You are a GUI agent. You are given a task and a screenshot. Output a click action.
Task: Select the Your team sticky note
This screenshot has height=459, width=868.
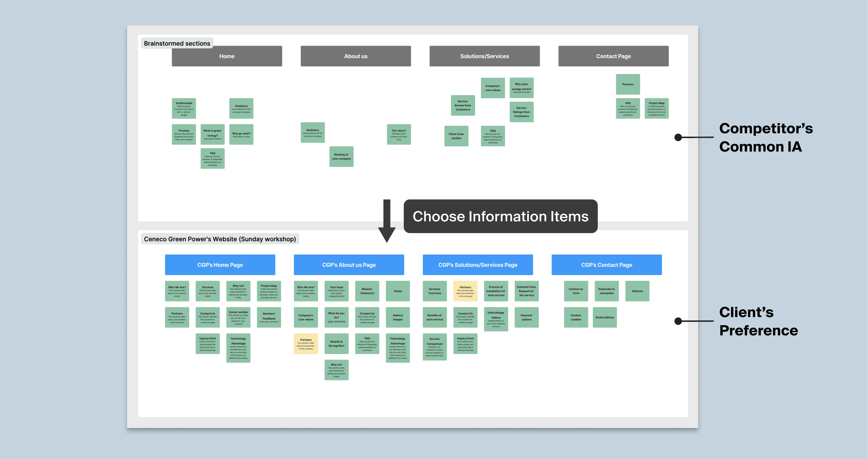[336, 291]
